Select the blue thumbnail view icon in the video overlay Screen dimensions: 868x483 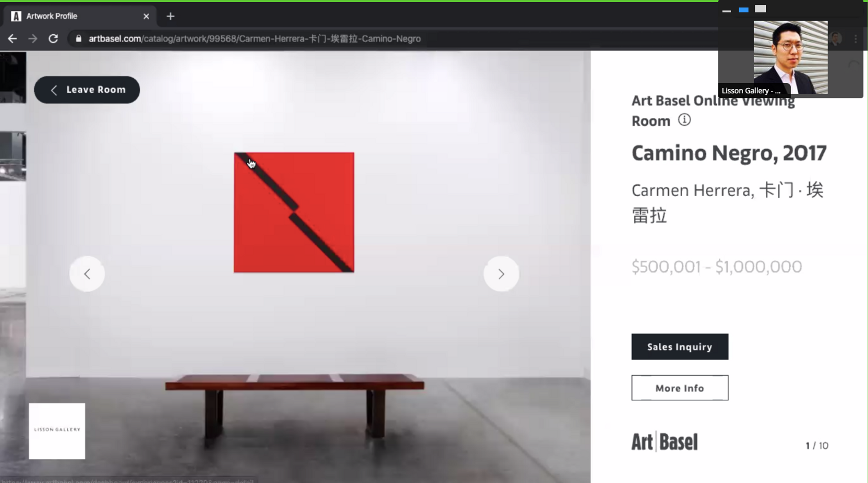743,9
